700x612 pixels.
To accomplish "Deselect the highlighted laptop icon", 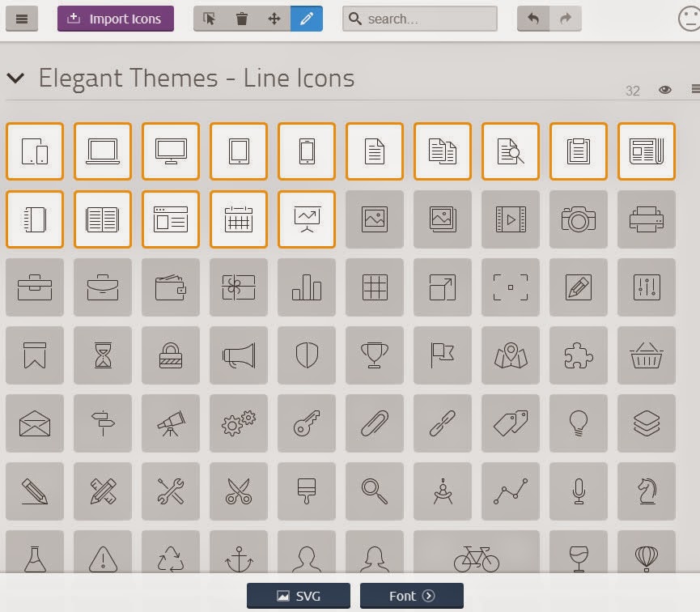I will click(102, 151).
